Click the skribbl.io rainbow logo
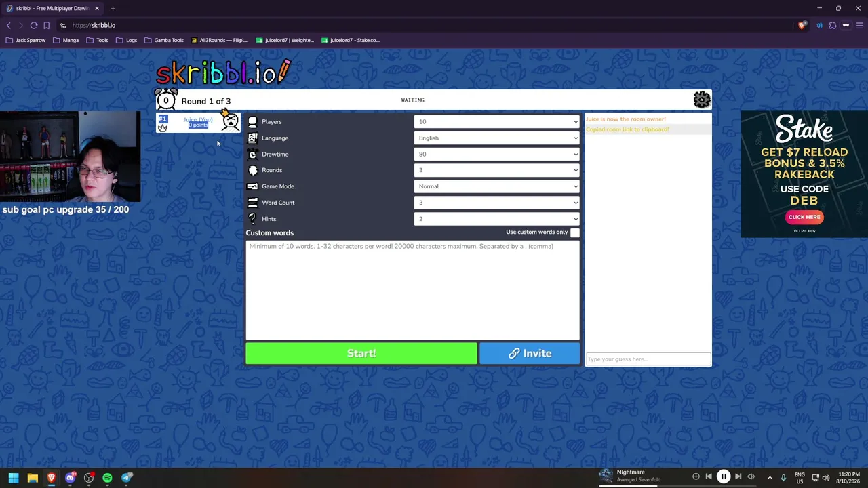 click(x=223, y=72)
